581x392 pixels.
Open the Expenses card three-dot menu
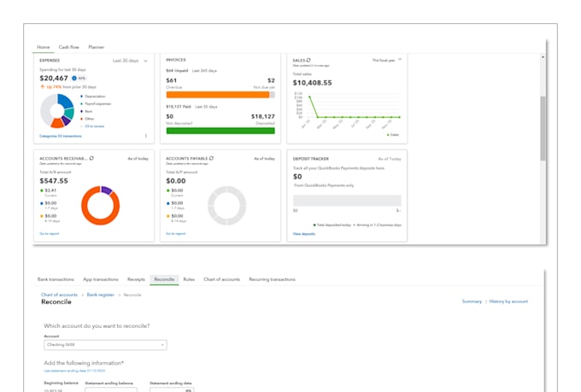click(145, 136)
